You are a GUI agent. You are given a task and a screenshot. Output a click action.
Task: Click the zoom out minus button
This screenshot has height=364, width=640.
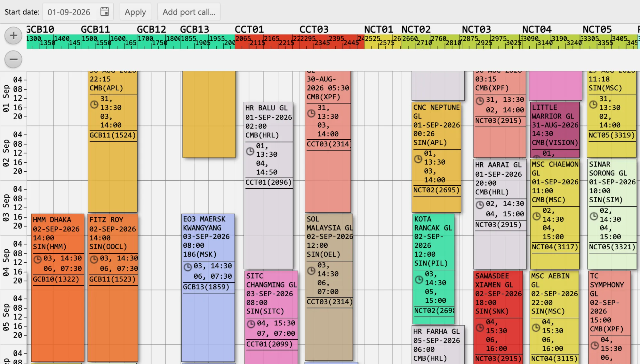tap(13, 59)
